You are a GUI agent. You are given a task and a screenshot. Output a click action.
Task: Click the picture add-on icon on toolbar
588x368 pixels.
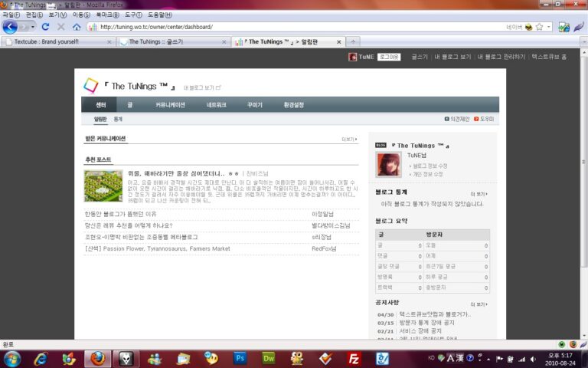point(563,27)
